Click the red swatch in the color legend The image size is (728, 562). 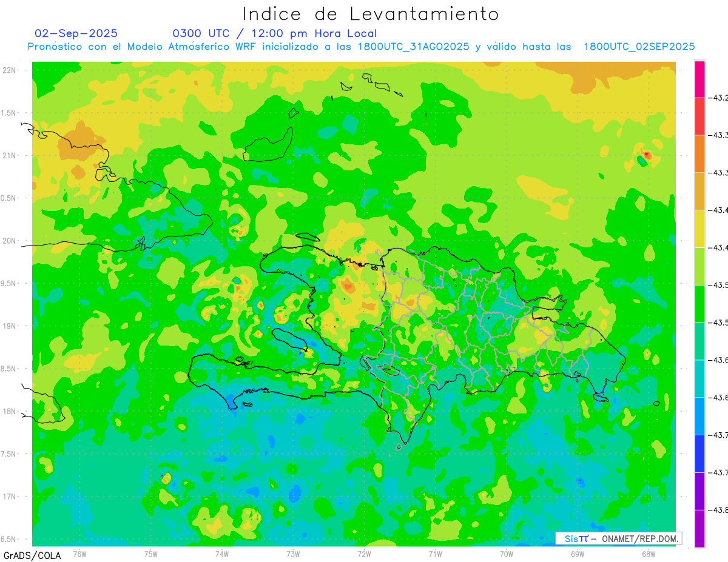click(699, 116)
